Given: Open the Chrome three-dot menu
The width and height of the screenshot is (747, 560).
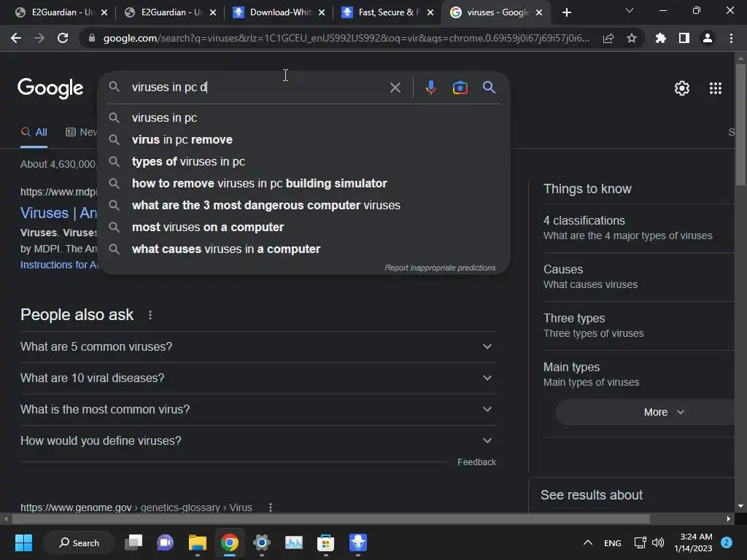Looking at the screenshot, I should [731, 38].
